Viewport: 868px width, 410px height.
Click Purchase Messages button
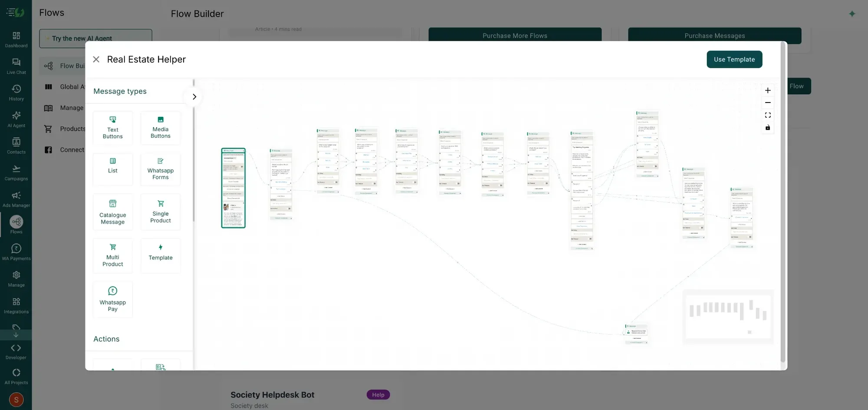[x=714, y=36]
